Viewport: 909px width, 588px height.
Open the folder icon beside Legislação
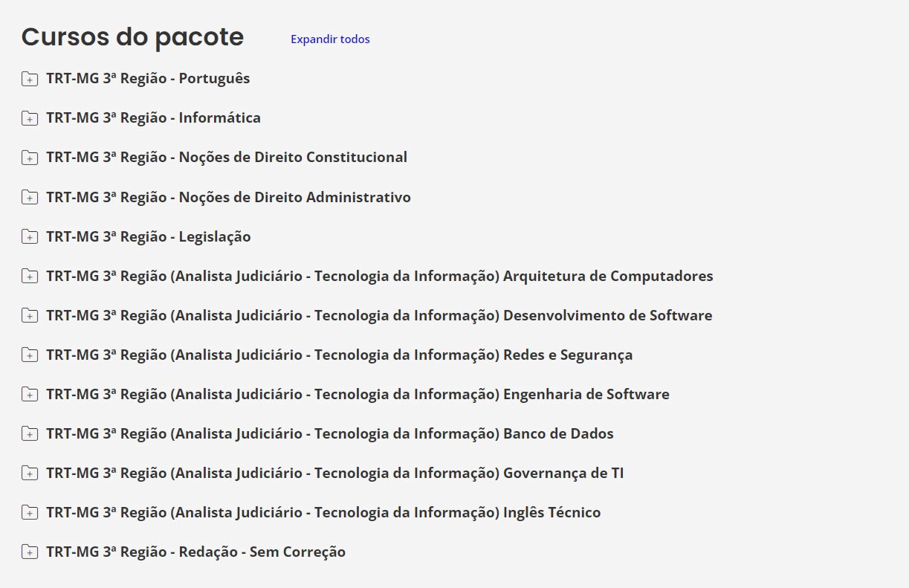pos(30,237)
